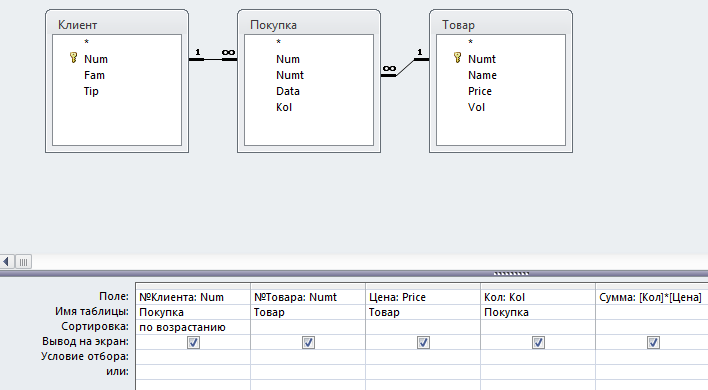Click the infinity end of the Клиент–Покупка relationship line
The height and width of the screenshot is (390, 708).
pos(228,54)
